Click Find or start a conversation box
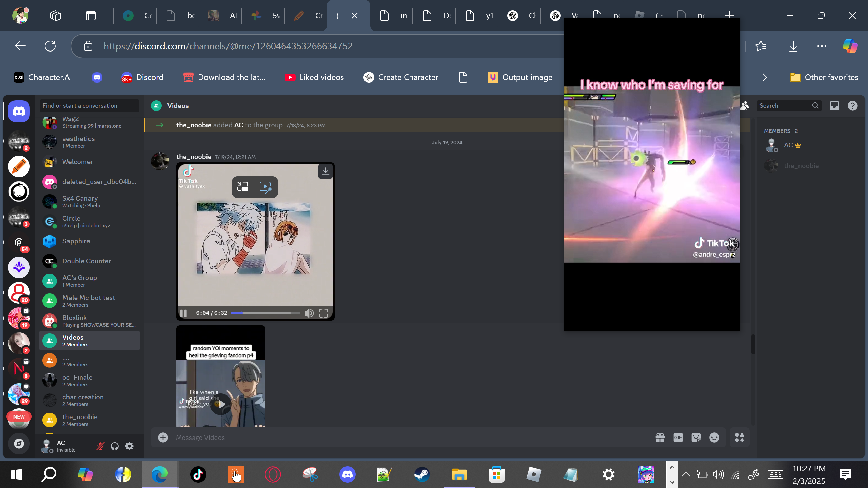The width and height of the screenshot is (868, 488). coord(90,106)
